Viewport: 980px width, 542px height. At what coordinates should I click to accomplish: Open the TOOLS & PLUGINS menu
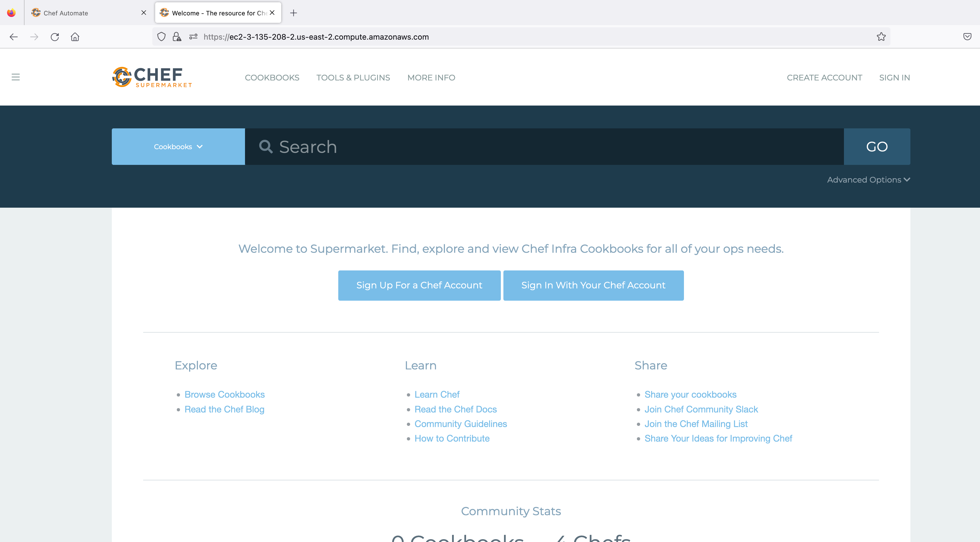(x=353, y=77)
